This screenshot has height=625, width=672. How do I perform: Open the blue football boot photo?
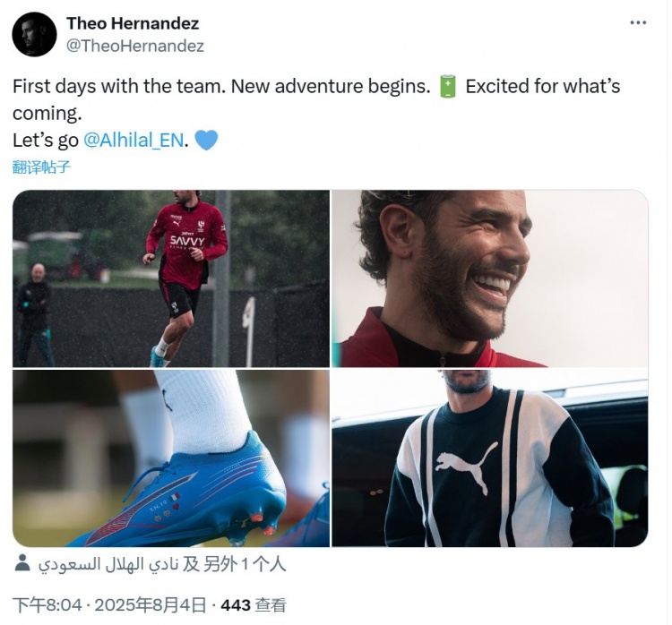click(171, 458)
